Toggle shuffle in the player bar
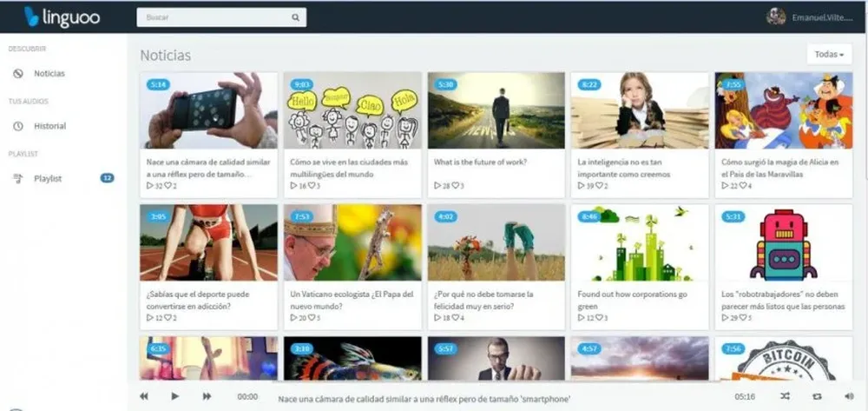868x411 pixels. [x=785, y=396]
